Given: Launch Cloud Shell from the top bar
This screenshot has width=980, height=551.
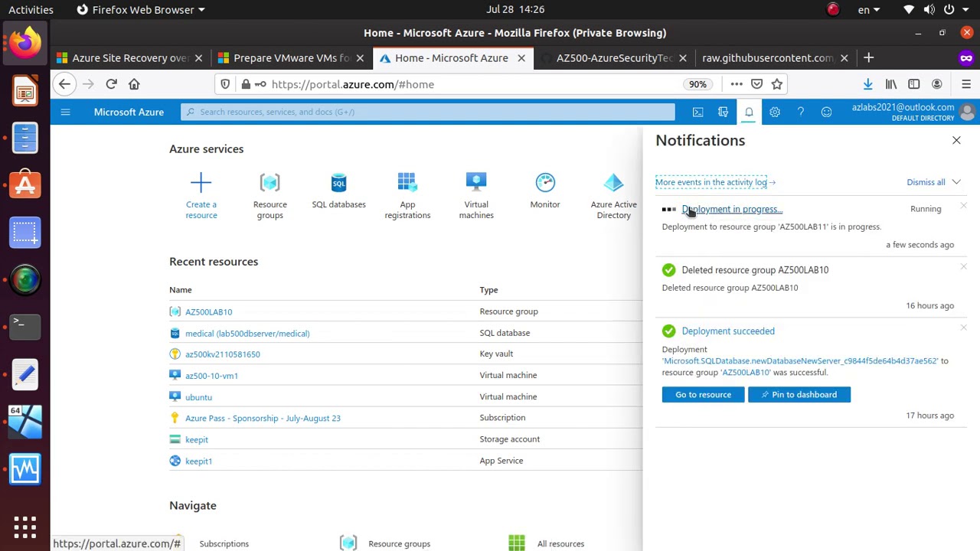Looking at the screenshot, I should point(697,112).
